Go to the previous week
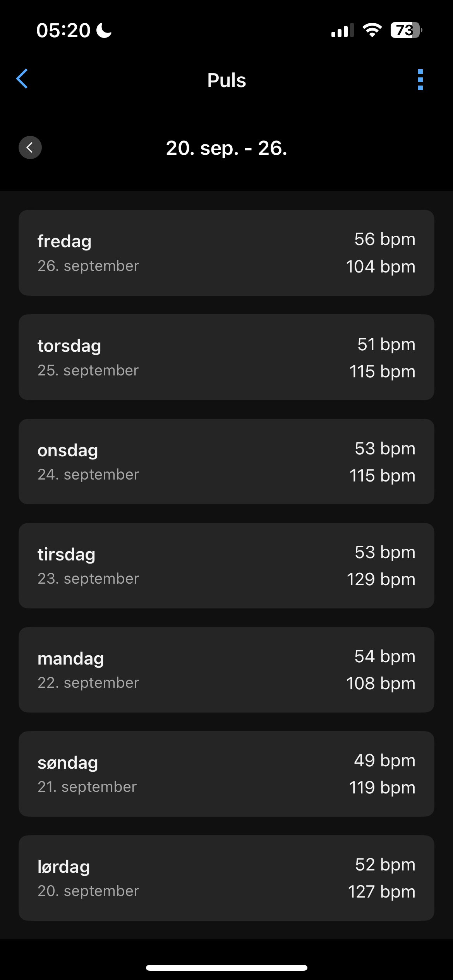The height and width of the screenshot is (980, 453). point(30,147)
